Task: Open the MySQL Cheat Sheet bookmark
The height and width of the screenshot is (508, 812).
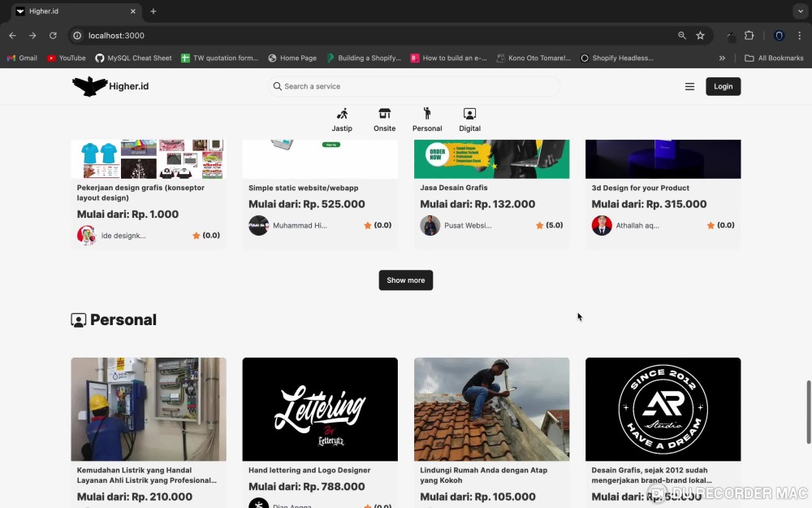Action: click(x=134, y=58)
